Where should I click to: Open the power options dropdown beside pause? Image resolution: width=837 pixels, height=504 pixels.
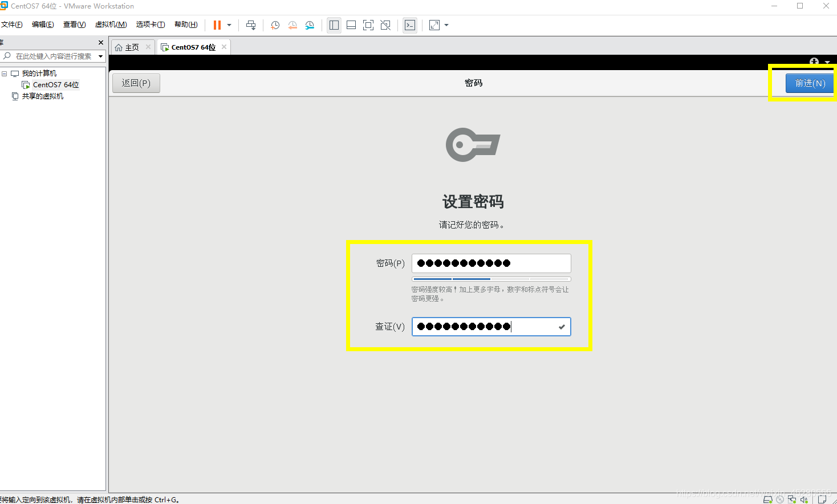229,25
